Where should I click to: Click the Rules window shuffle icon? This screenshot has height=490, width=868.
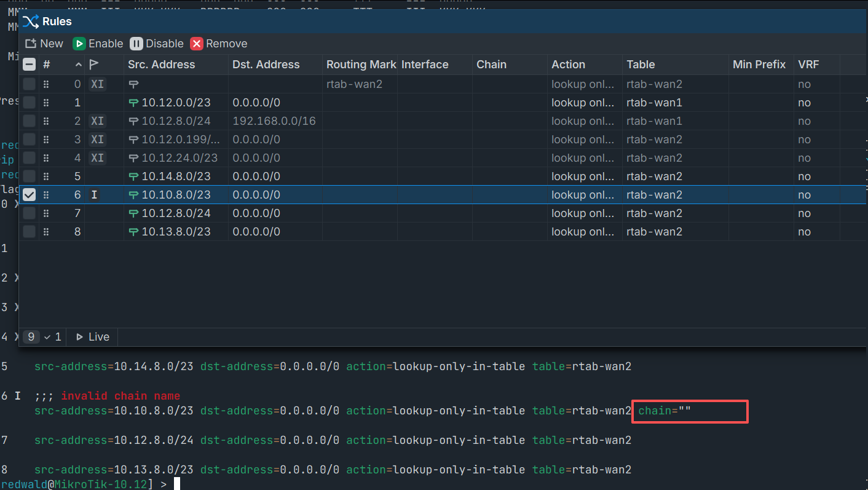point(30,22)
